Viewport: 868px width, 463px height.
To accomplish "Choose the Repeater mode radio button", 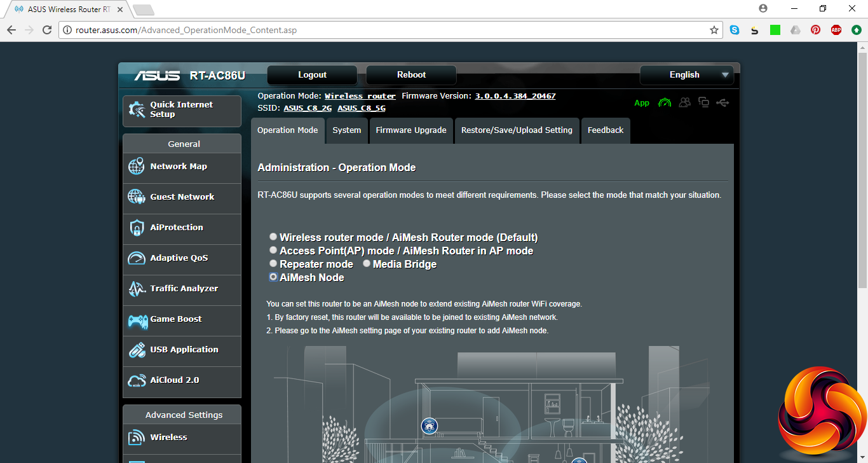I will (273, 263).
